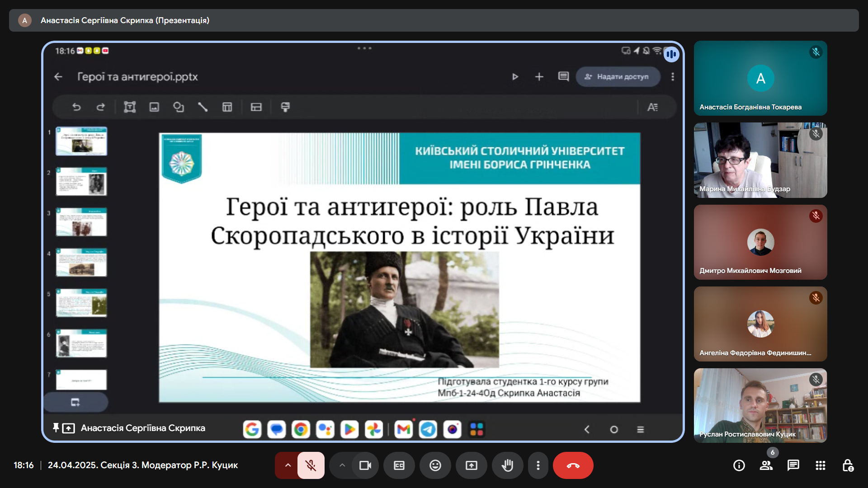Open the host controls lock icon
Screen dimensions: 868x488
(847, 465)
